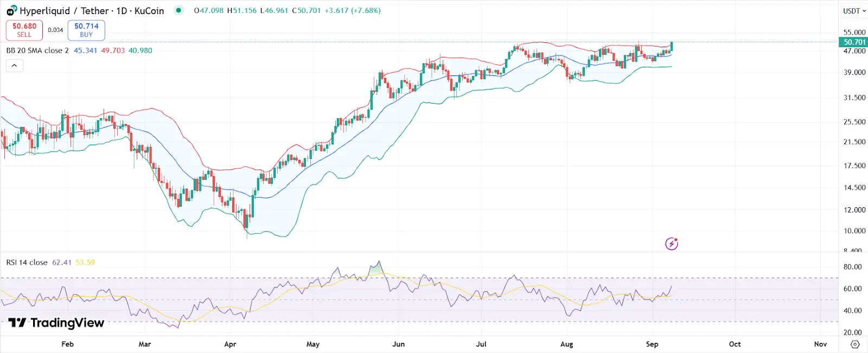
Task: Open chart settings gear icon
Action: (x=855, y=344)
